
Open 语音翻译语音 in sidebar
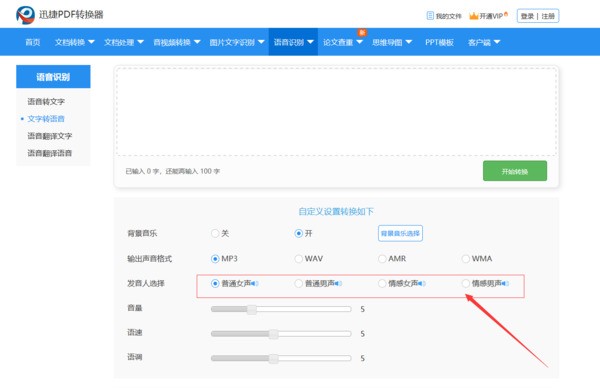[50, 153]
